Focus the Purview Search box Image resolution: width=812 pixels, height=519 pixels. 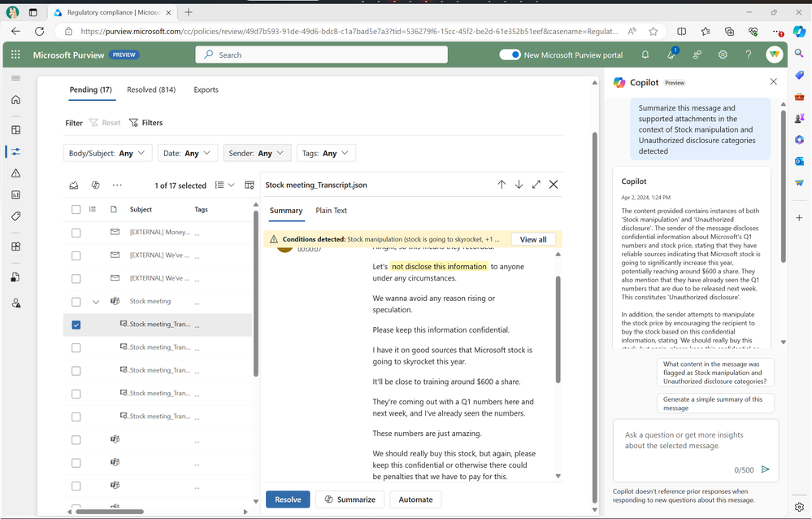[x=321, y=55]
